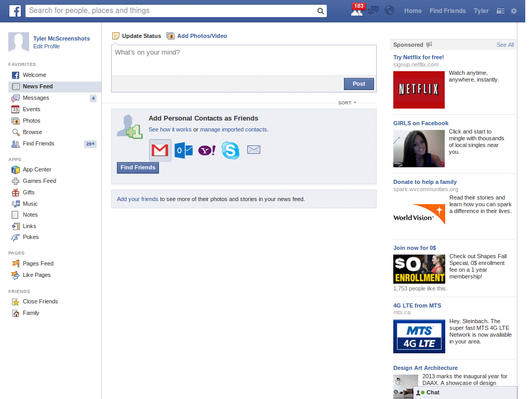Viewport: 532px width, 399px height.
Task: Click the Update Status note icon
Action: click(x=116, y=36)
